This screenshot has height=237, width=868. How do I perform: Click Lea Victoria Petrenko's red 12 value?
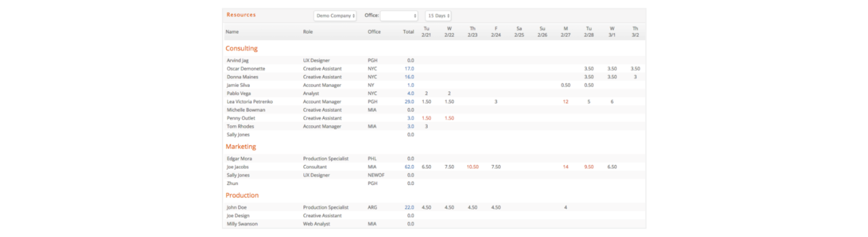coord(565,102)
